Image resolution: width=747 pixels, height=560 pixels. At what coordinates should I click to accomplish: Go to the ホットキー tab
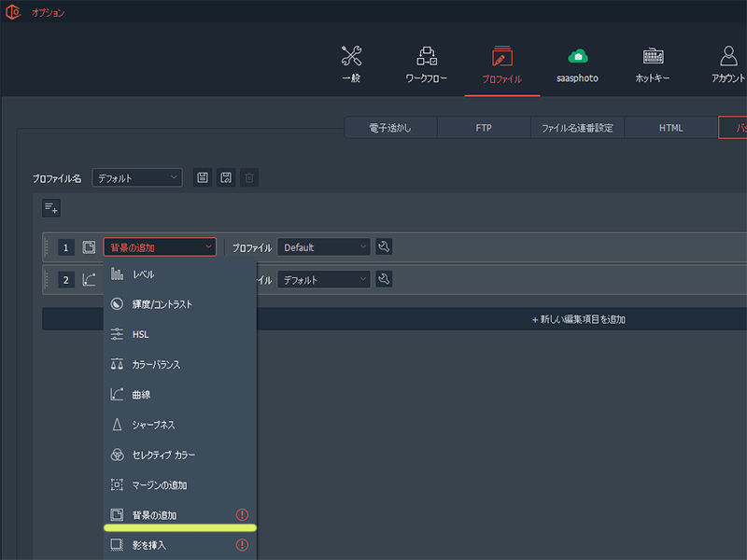[x=653, y=64]
